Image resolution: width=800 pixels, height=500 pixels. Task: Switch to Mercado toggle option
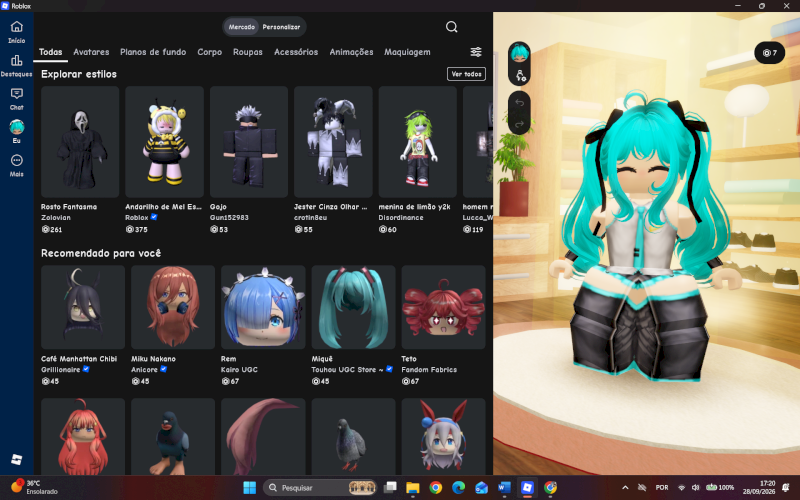(241, 27)
